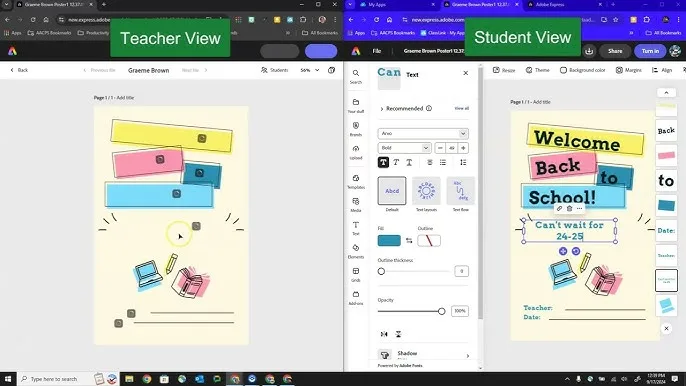This screenshot has height=386, width=686.
Task: Select the 'to' layer thumbnail
Action: coord(666,180)
